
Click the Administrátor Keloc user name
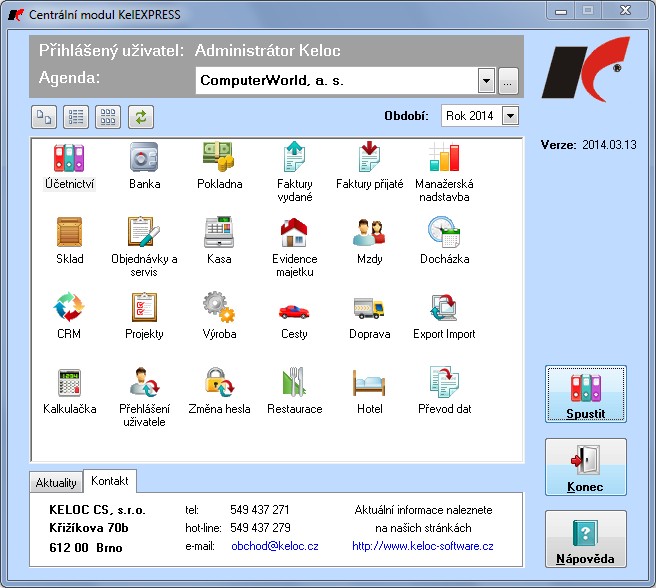(267, 51)
